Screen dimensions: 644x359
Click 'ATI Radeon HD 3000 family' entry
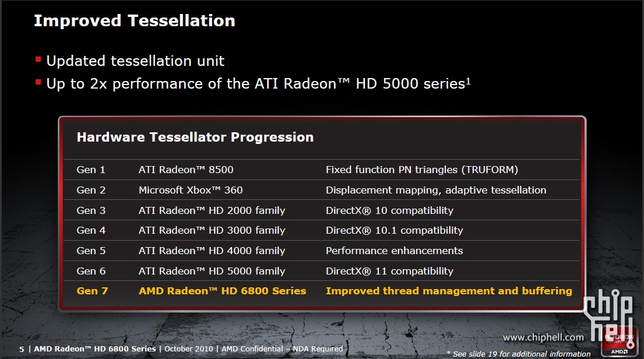(x=212, y=231)
